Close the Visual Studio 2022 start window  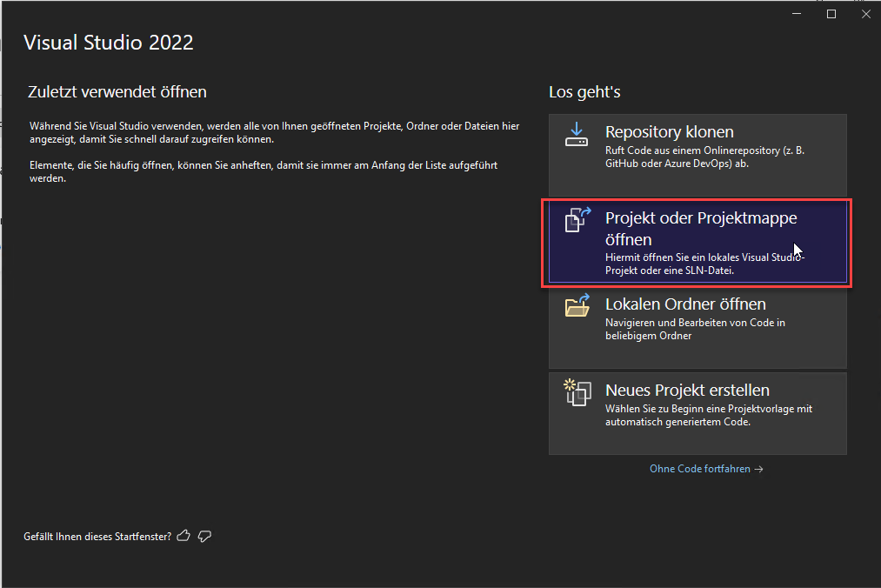[866, 14]
